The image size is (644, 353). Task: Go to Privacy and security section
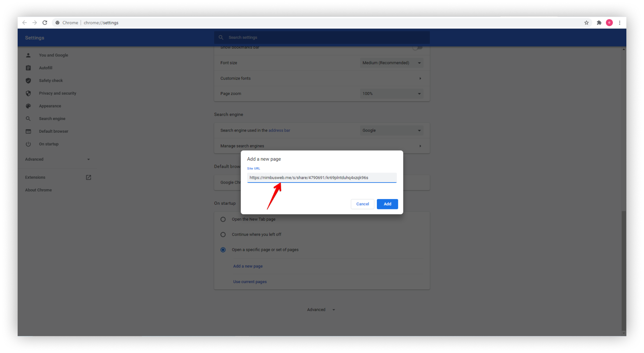tap(58, 93)
